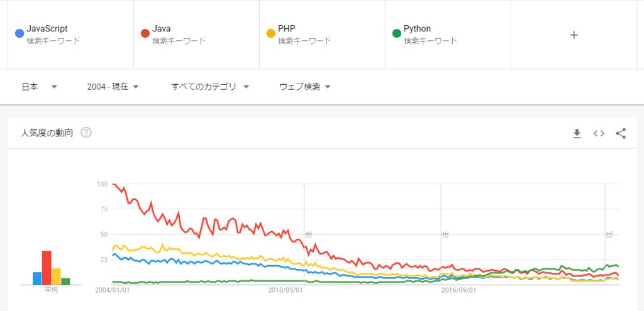Click the blue JavaScript color dot
Screen dimensions: 644x311
19,33
